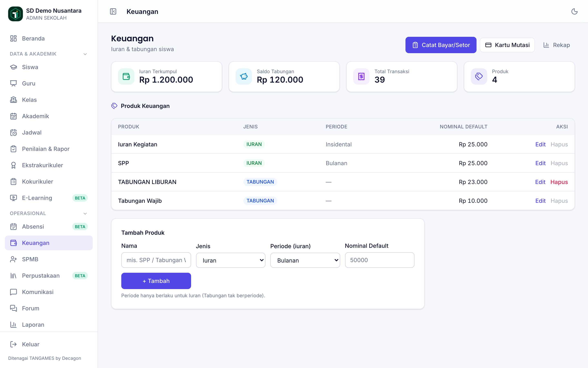Click Hapus for Tabungan Wajib

point(559,201)
